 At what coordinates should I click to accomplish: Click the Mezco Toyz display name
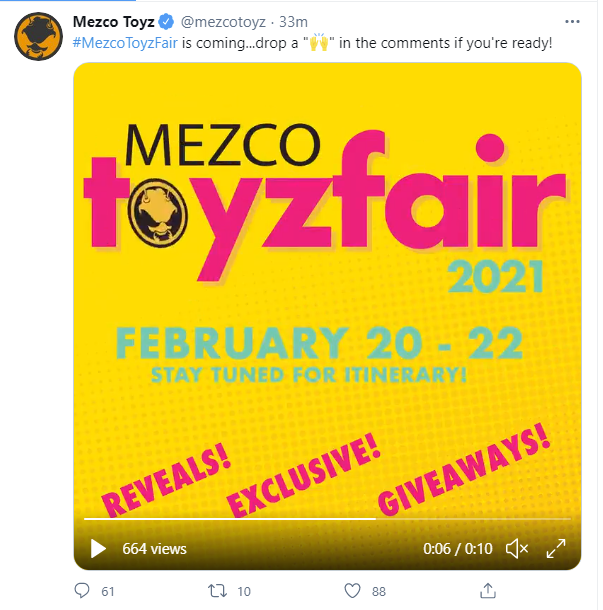pyautogui.click(x=114, y=22)
